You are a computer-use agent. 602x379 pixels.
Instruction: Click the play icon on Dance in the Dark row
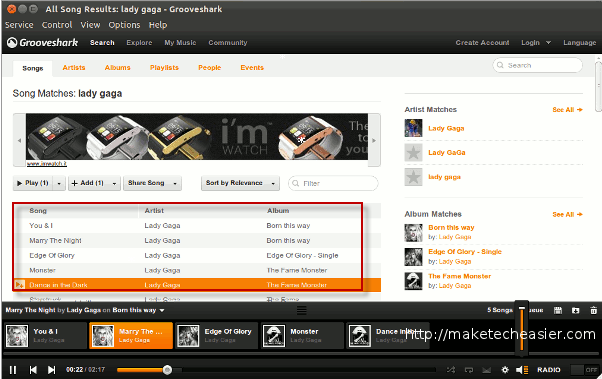point(19,285)
